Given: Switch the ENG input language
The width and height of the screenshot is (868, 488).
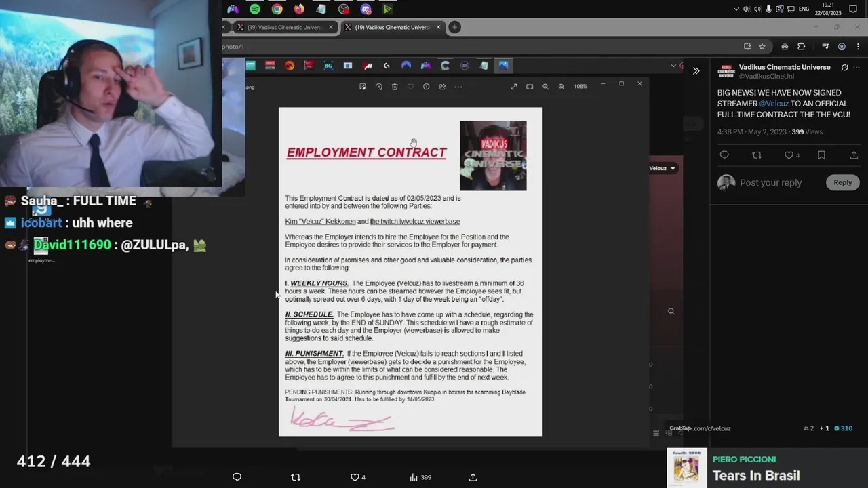Looking at the screenshot, I should 804,9.
